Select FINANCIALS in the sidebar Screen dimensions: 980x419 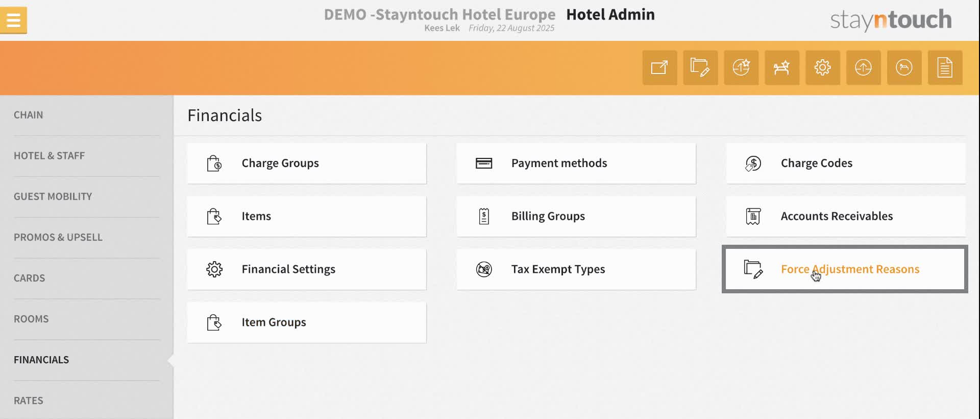[41, 360]
